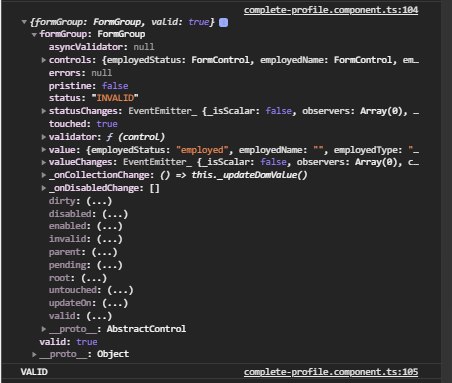The image size is (452, 383).
Task: Collapse the formGroup: FormGroup node
Action: pyautogui.click(x=34, y=35)
